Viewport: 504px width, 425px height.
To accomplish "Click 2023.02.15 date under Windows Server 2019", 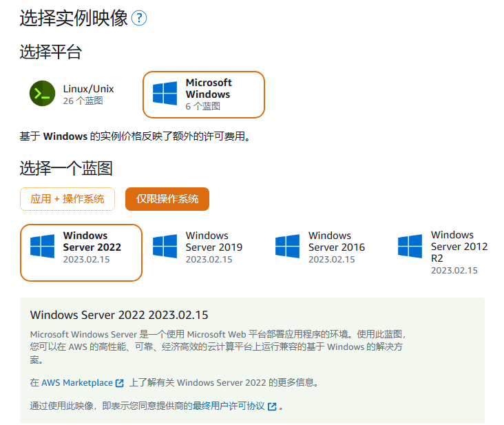I will click(209, 260).
